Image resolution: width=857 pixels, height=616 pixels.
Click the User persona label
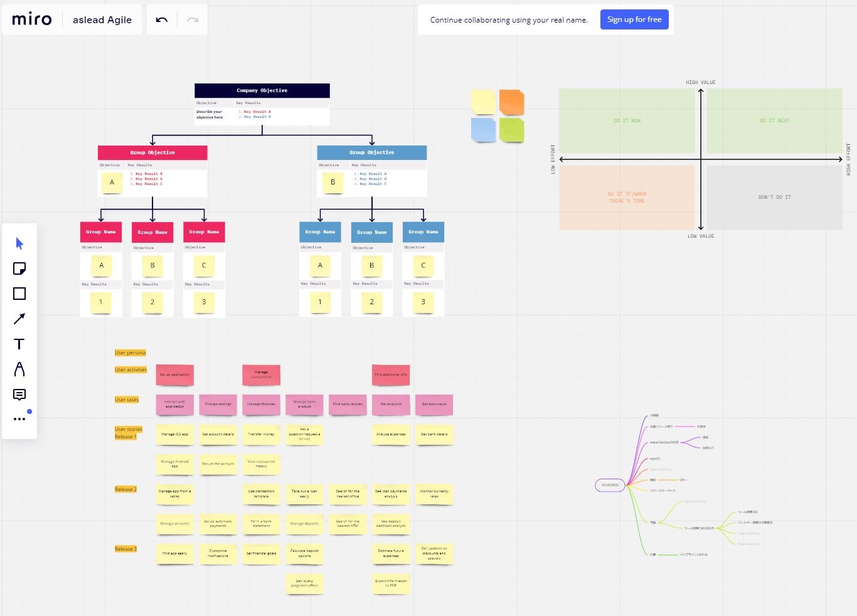(x=130, y=353)
